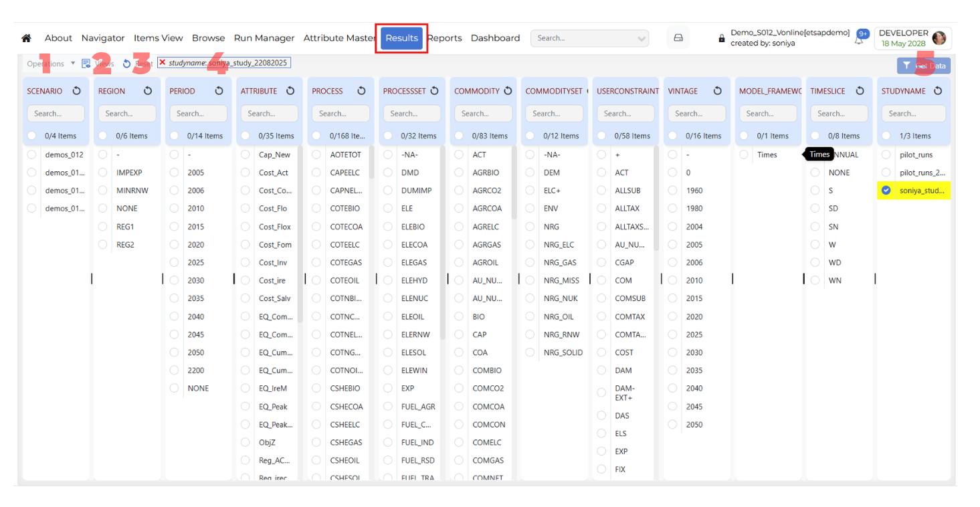Open the print icon button
This screenshot has height=507, width=980.
tap(678, 38)
